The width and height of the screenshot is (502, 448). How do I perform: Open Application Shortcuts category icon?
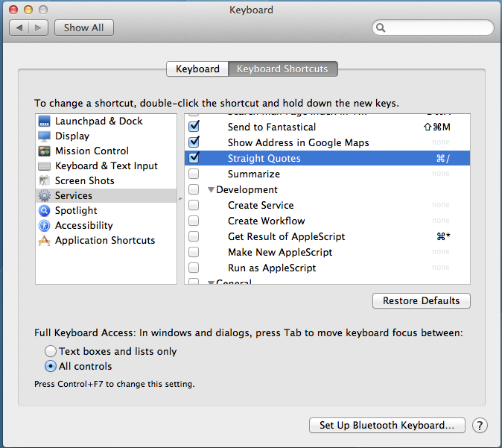(44, 241)
